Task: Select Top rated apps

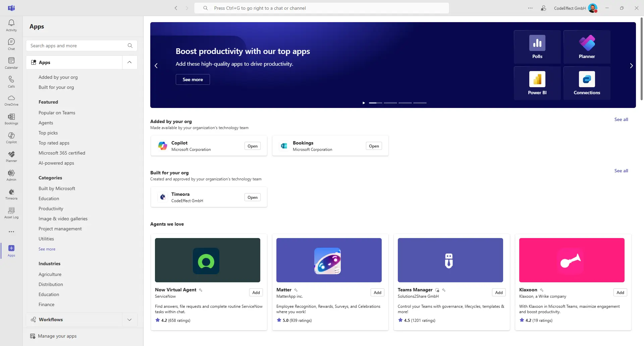Action: 54,143
